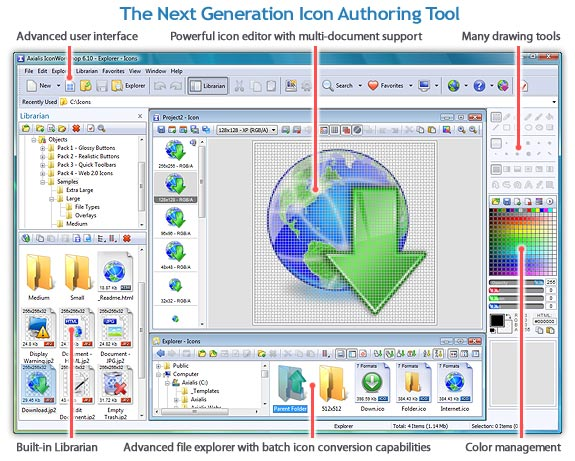The height and width of the screenshot is (461, 575).
Task: Select the Overlays folder in Librarian tree
Action: 85,216
